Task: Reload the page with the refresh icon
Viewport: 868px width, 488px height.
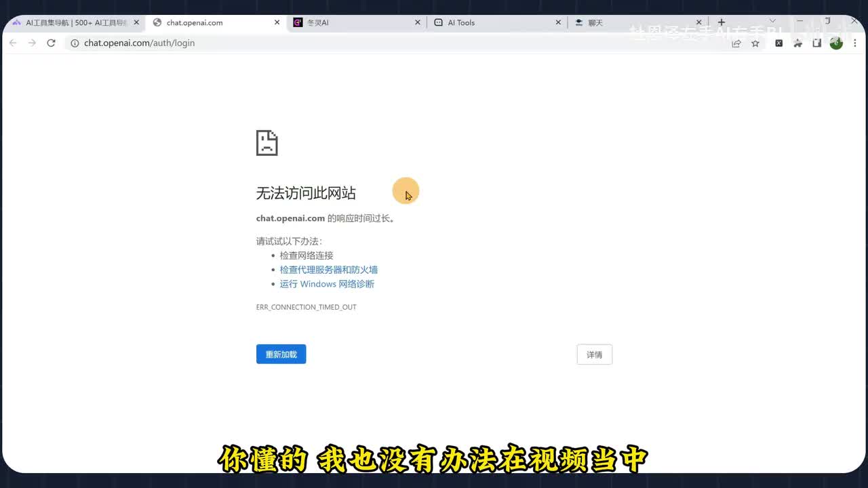Action: tap(51, 43)
